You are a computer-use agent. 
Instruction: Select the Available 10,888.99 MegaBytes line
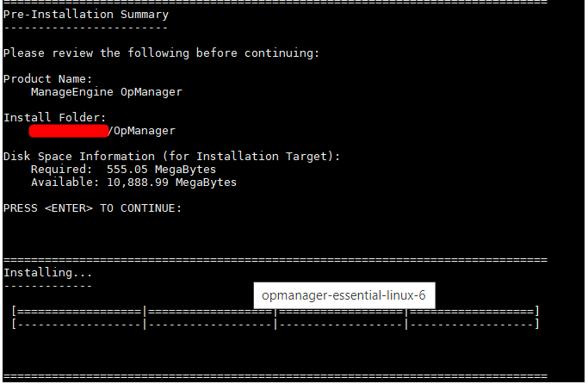pos(133,183)
